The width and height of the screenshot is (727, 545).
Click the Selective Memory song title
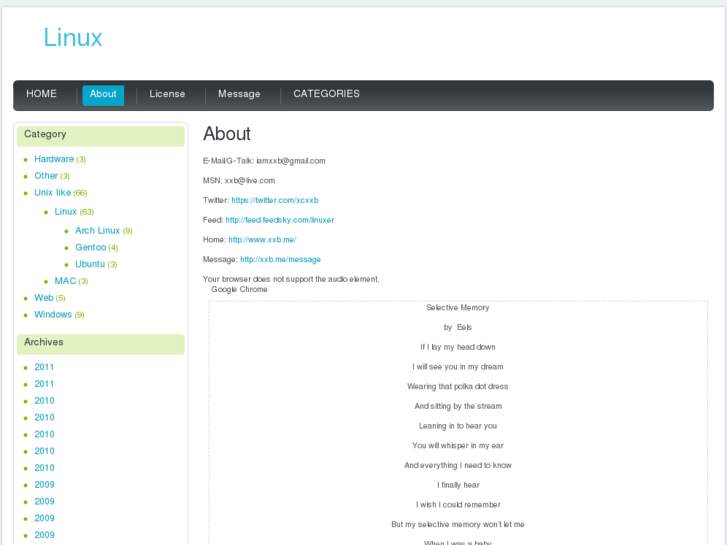[x=458, y=308]
